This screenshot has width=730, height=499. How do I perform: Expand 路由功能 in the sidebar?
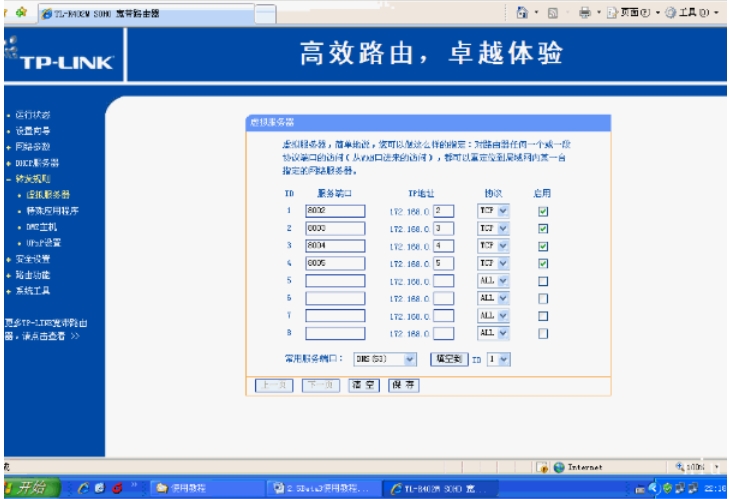pos(33,275)
